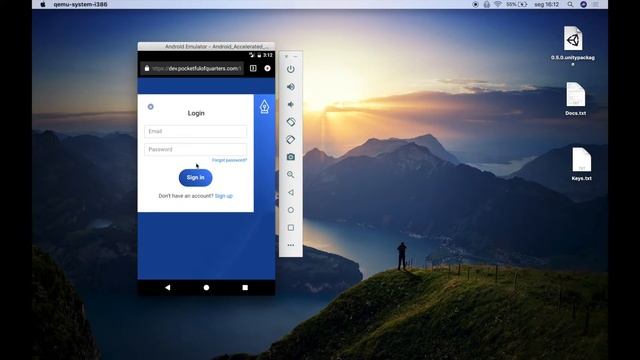640x360 pixels.
Task: Open extended controls via three-dots icon
Action: pos(291,245)
